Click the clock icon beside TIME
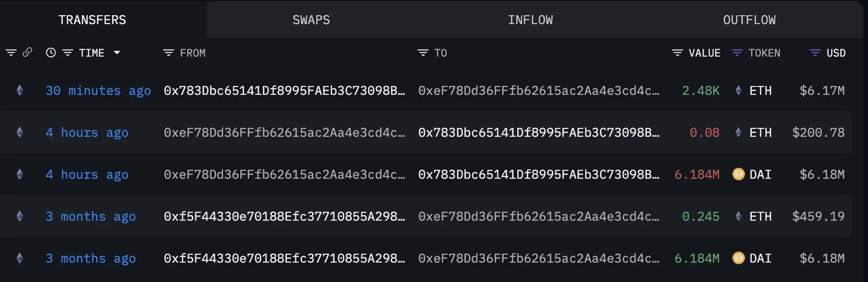The width and height of the screenshot is (868, 282). coord(51,52)
